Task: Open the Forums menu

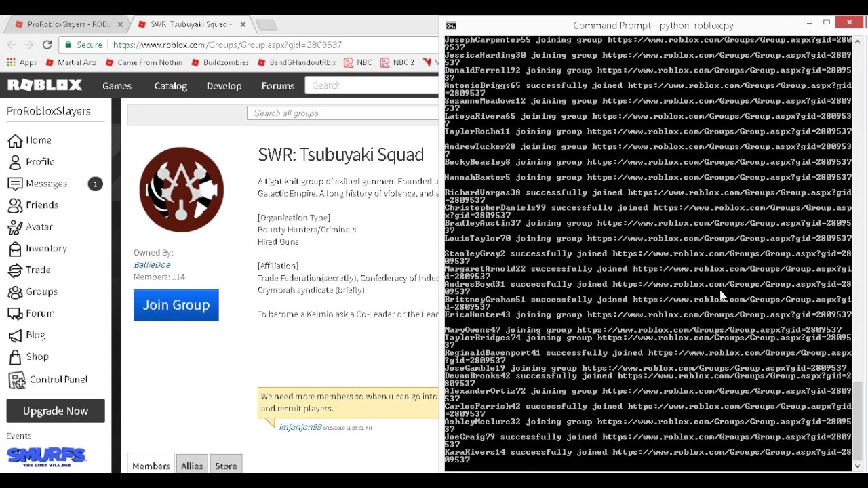Action: coord(278,86)
